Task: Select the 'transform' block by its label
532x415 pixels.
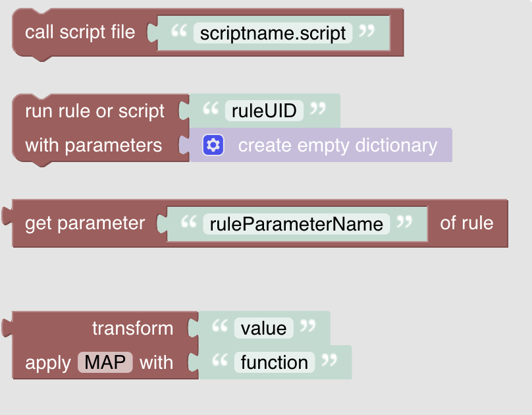Action: pyautogui.click(x=132, y=328)
